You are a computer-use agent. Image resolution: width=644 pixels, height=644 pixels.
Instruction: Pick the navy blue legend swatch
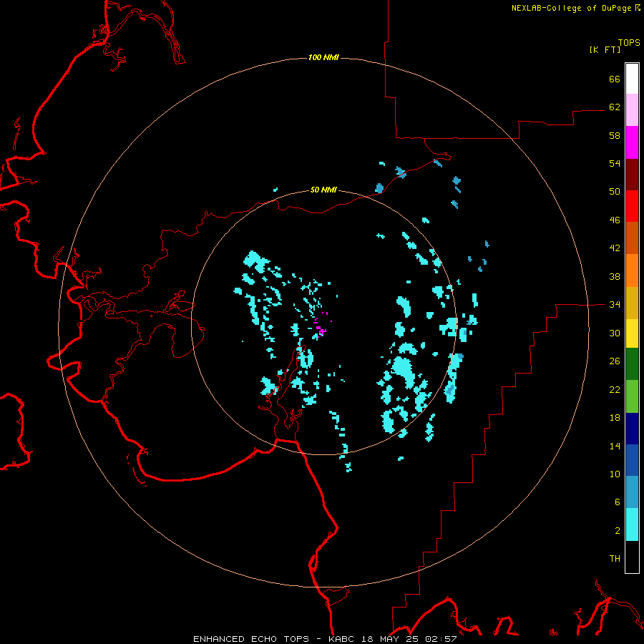click(x=632, y=429)
